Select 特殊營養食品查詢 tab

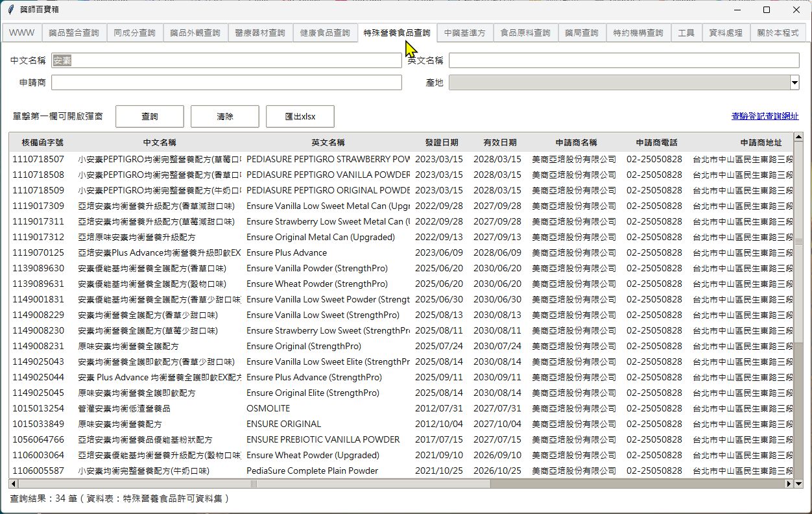tap(397, 32)
